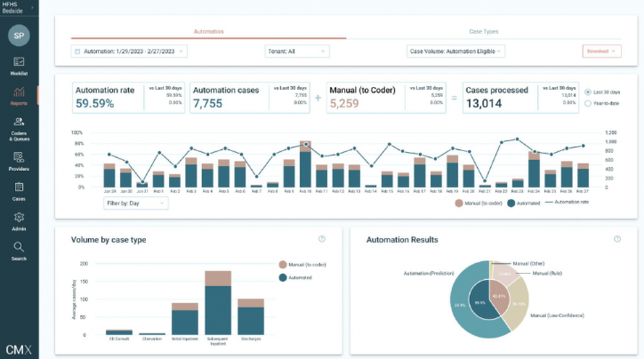
Task: Click the Automation rate card
Action: (x=129, y=98)
